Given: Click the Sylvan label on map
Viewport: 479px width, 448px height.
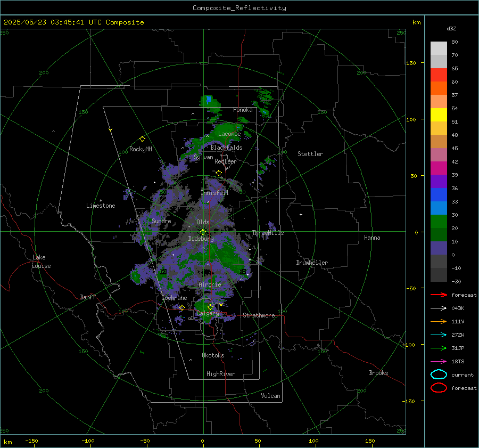Looking at the screenshot, I should 203,157.
